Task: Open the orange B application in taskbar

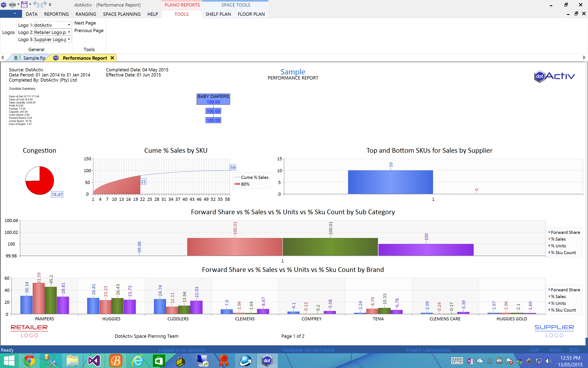Action: [116, 361]
